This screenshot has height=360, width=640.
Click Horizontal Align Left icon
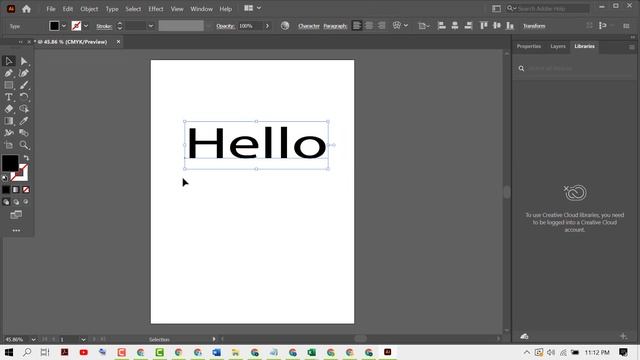441,26
